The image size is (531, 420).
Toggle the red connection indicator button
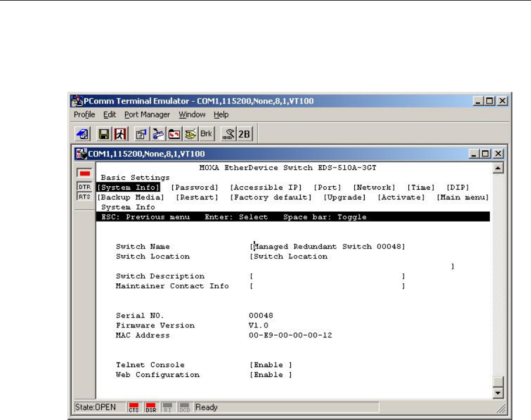click(84, 173)
